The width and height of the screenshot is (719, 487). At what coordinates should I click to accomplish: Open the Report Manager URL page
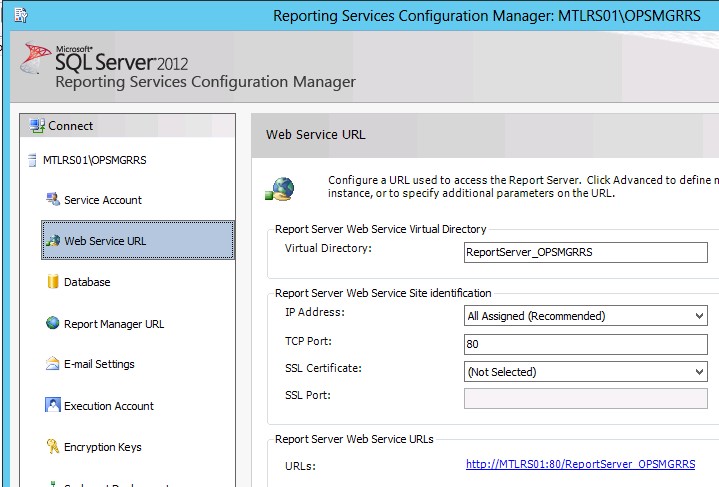tap(114, 324)
